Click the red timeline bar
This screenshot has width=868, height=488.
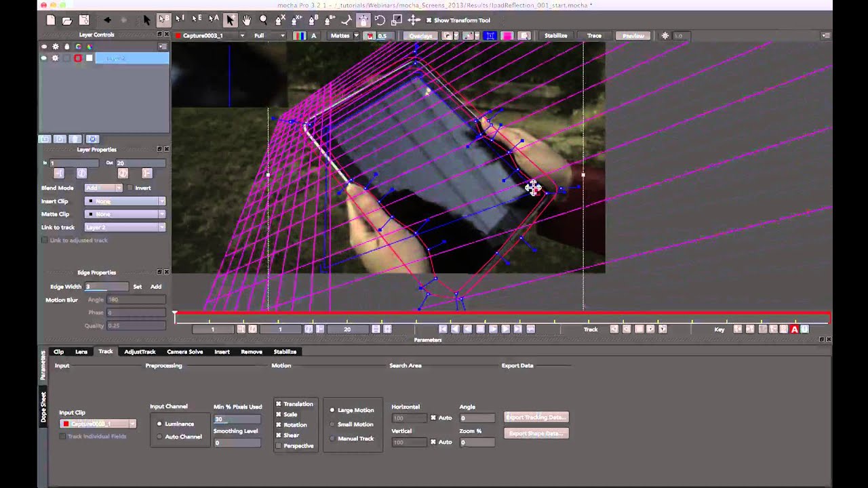(502, 314)
